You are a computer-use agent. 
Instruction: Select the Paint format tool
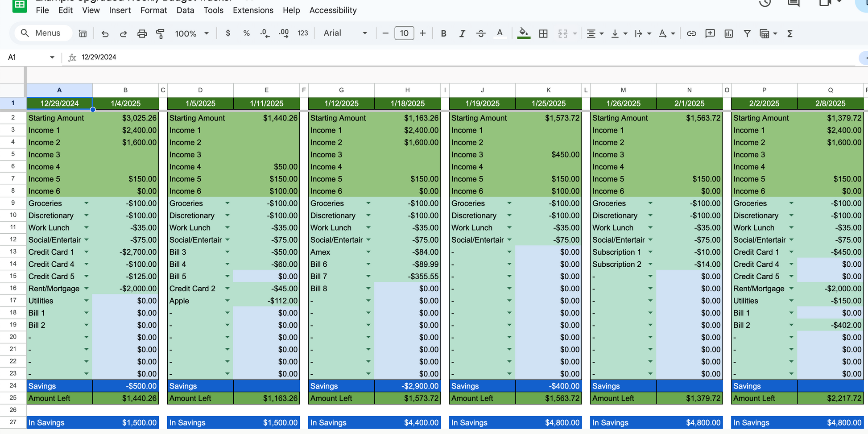pyautogui.click(x=160, y=33)
